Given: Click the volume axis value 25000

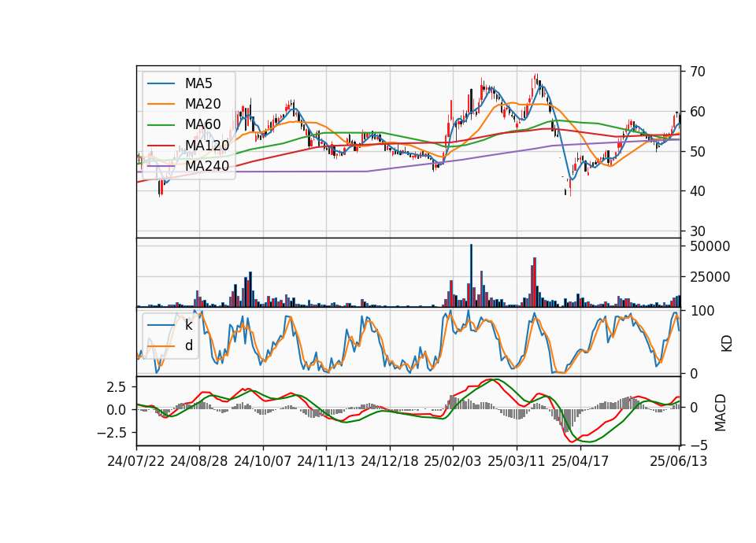Looking at the screenshot, I should click(710, 277).
